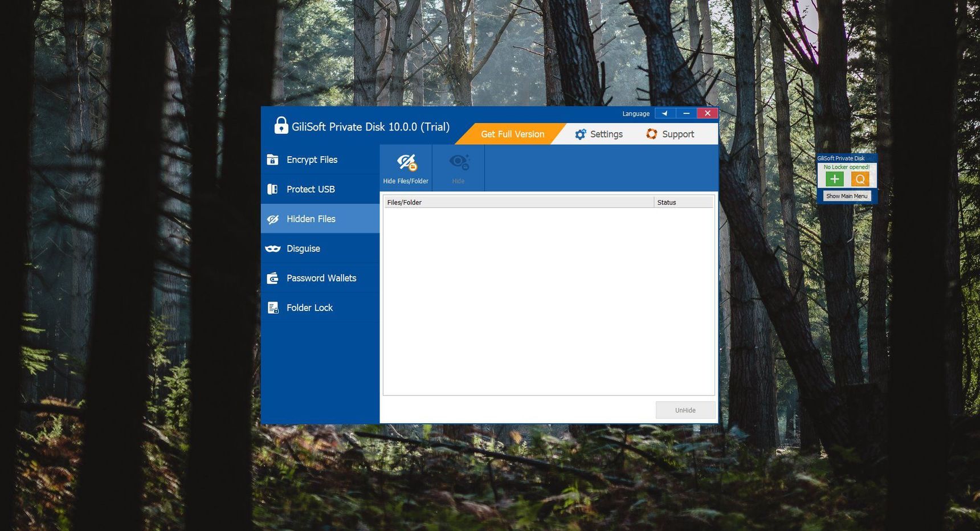Screen dimensions: 980x531
Task: Click the UnHide button
Action: (685, 410)
